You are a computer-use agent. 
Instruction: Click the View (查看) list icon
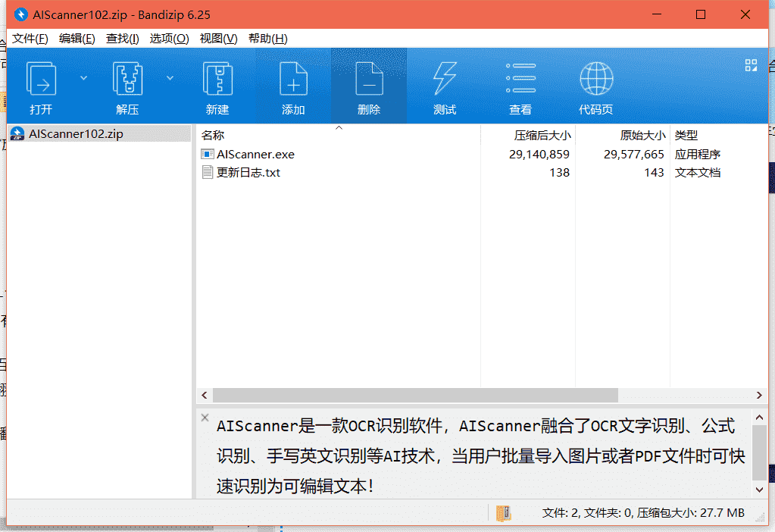pos(520,78)
